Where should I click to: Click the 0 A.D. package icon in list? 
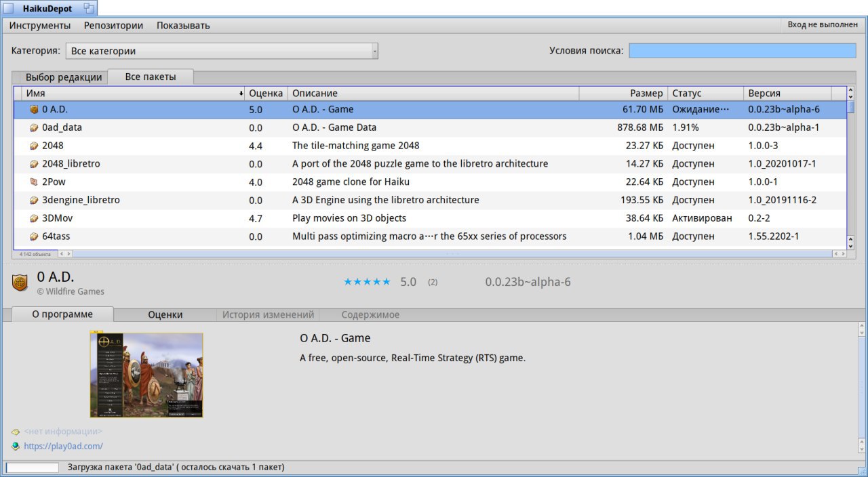[34, 109]
